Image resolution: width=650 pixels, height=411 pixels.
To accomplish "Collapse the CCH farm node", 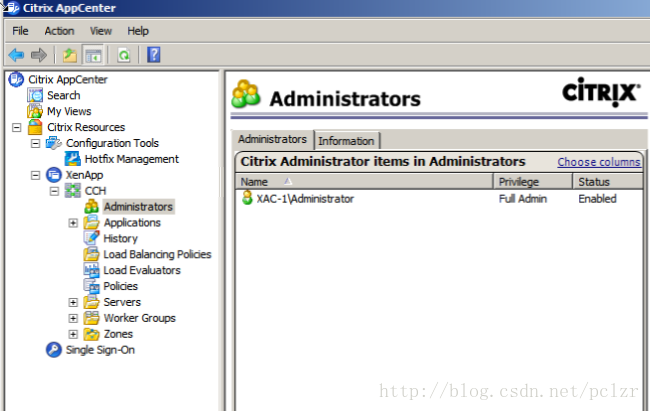I will pos(54,191).
